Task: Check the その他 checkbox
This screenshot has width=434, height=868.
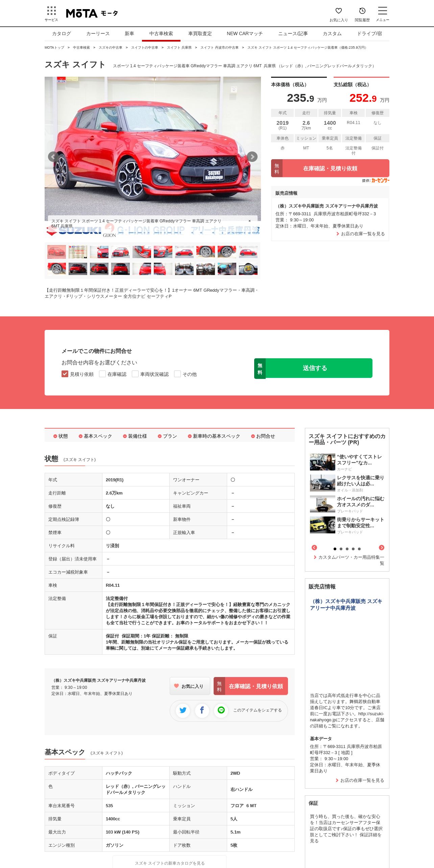Action: coord(177,374)
